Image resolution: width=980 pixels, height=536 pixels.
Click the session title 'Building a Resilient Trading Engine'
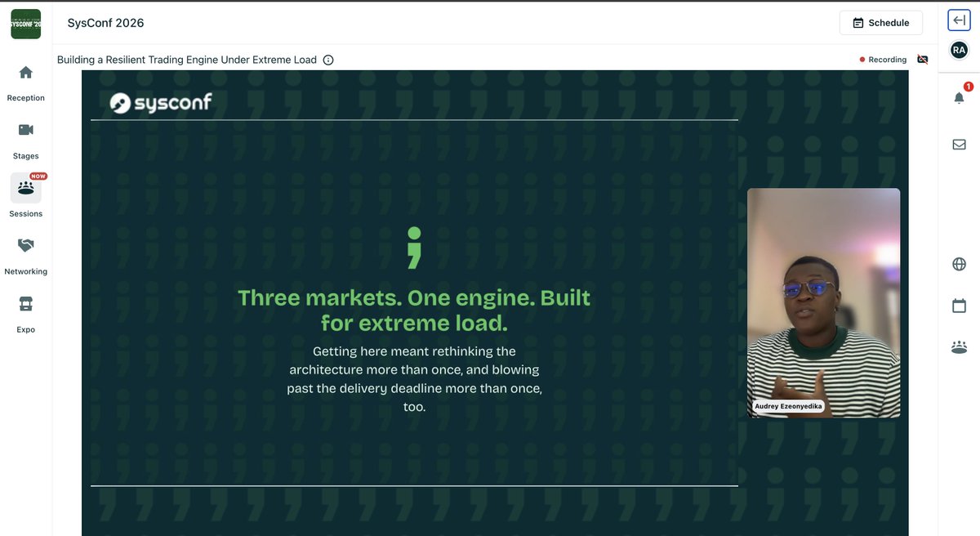point(187,60)
